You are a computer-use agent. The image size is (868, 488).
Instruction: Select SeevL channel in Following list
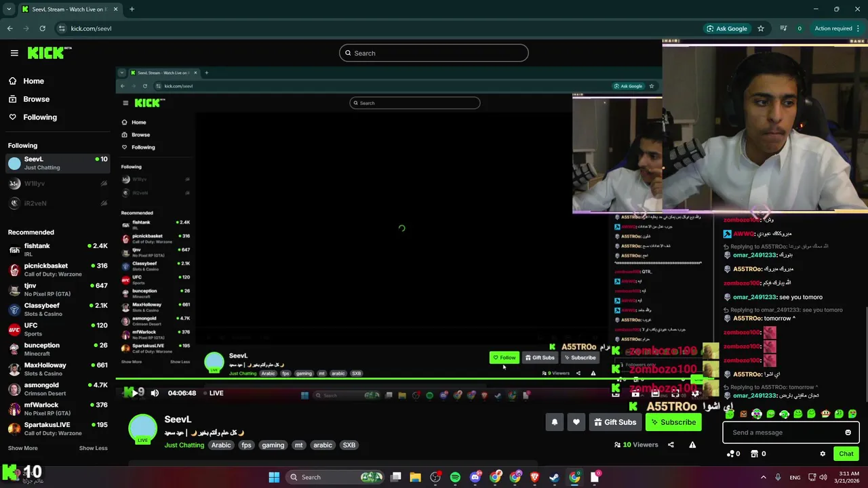tap(56, 163)
